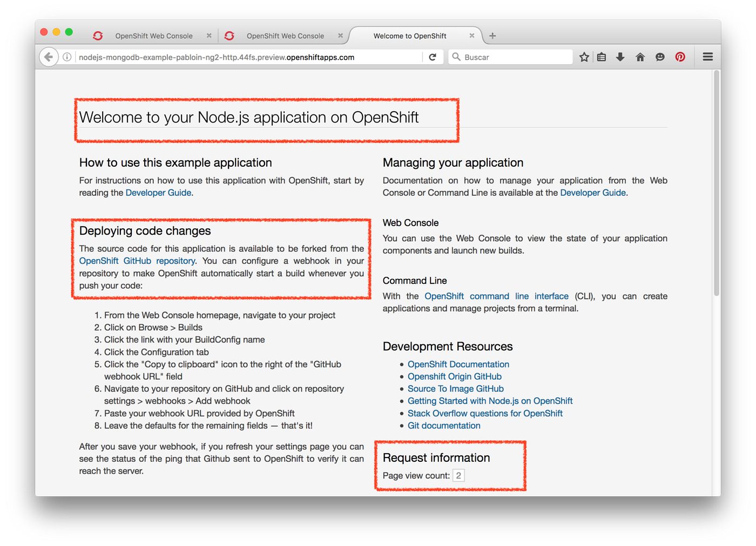Open the Git documentation link

tap(444, 426)
